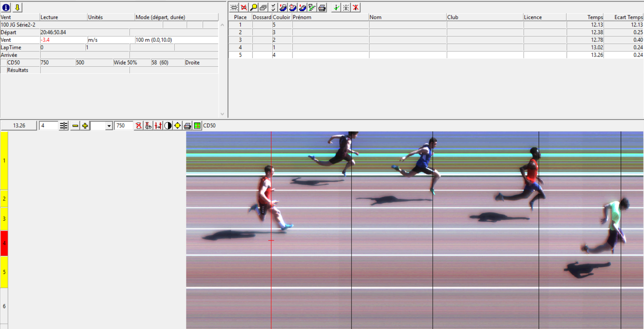The width and height of the screenshot is (644, 329).
Task: Toggle the black-and-white contrast icon
Action: tap(168, 125)
